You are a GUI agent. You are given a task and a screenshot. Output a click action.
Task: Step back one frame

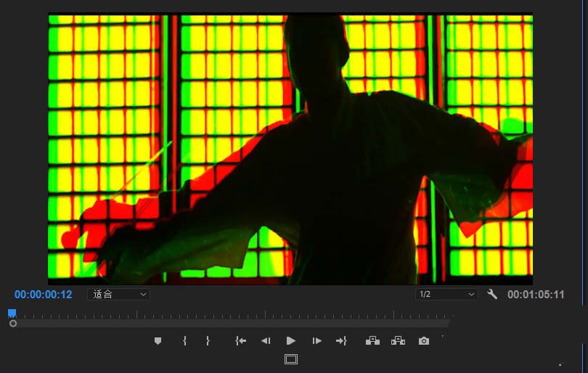[266, 341]
